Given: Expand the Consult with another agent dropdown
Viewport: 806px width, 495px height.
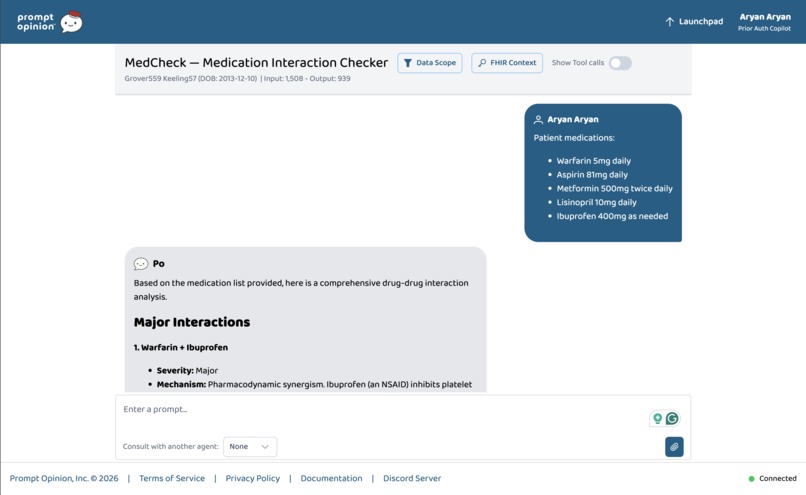Looking at the screenshot, I should [x=250, y=447].
